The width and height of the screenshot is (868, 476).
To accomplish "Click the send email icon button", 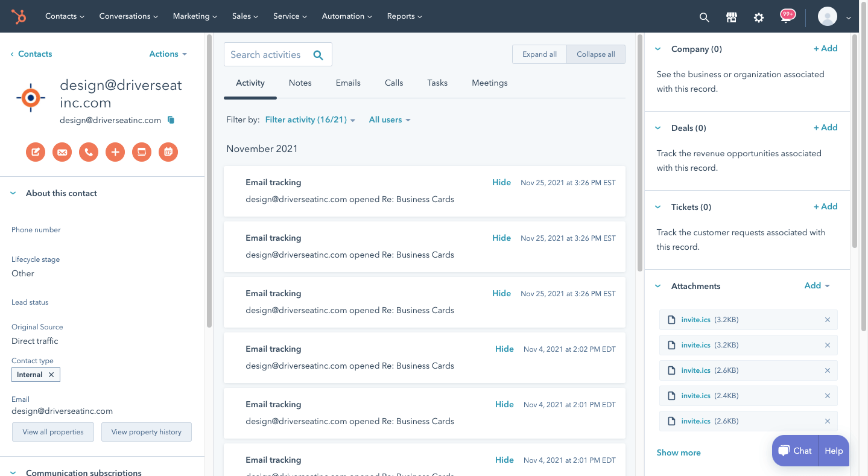I will click(x=62, y=152).
